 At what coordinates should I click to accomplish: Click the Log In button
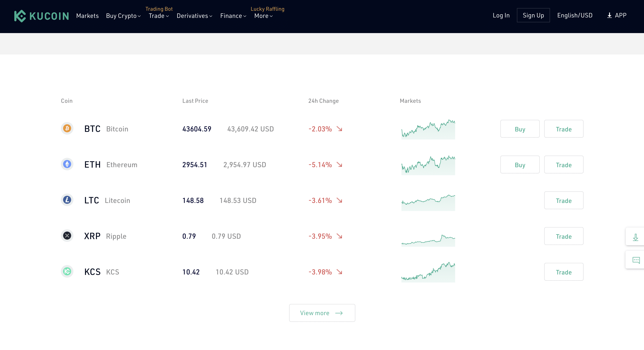tap(501, 15)
